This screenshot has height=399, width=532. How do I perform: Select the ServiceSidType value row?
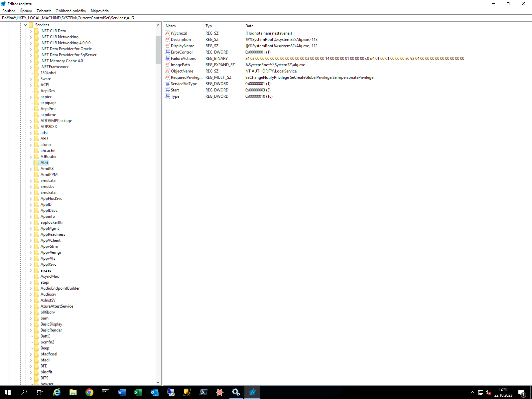click(x=184, y=84)
